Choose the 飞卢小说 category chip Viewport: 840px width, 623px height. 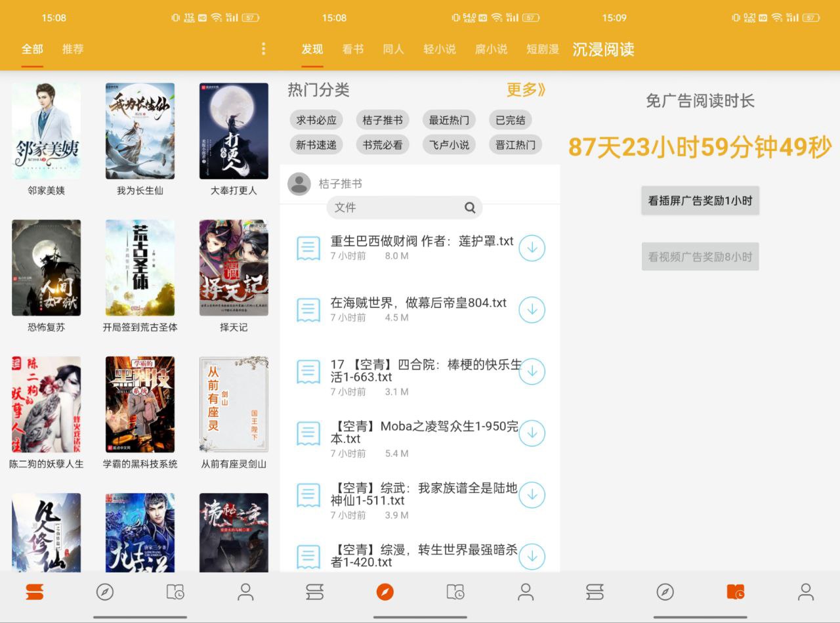[x=449, y=145]
